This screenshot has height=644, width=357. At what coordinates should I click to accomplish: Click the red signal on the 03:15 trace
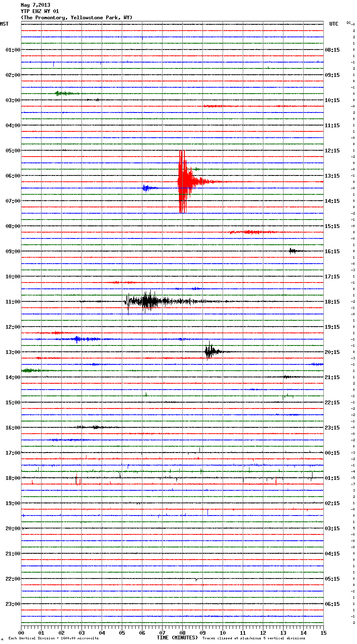click(x=218, y=106)
